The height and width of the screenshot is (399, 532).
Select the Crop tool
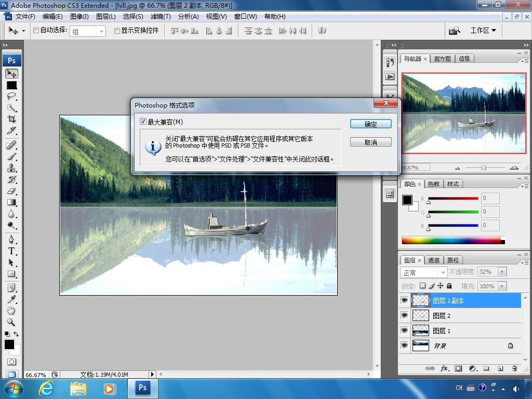pos(12,119)
